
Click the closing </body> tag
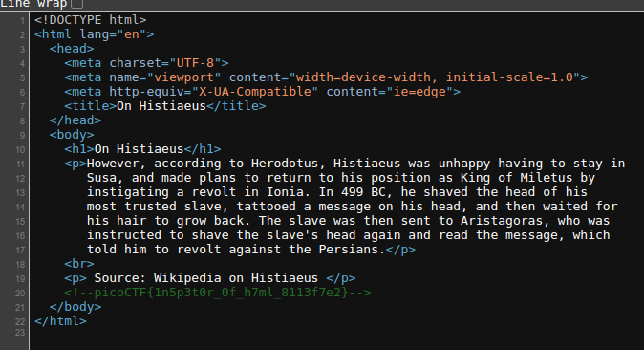(75, 308)
